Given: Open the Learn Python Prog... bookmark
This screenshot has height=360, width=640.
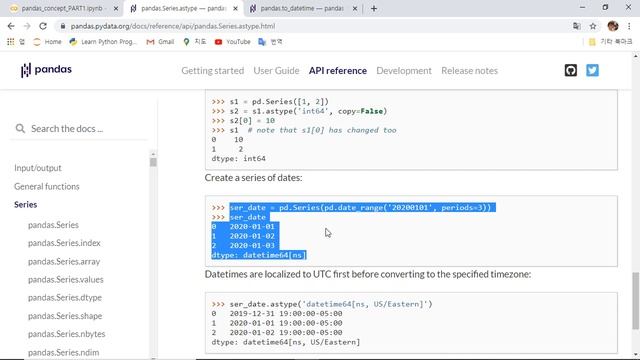Looking at the screenshot, I should 103,42.
